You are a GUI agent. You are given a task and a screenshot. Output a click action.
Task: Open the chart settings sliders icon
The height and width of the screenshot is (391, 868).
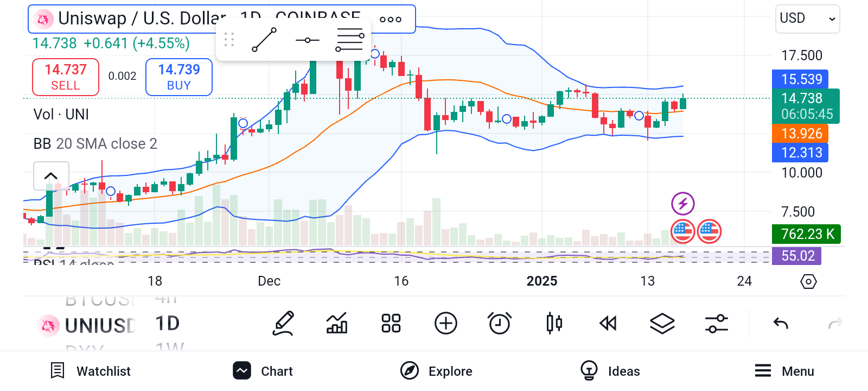point(717,324)
